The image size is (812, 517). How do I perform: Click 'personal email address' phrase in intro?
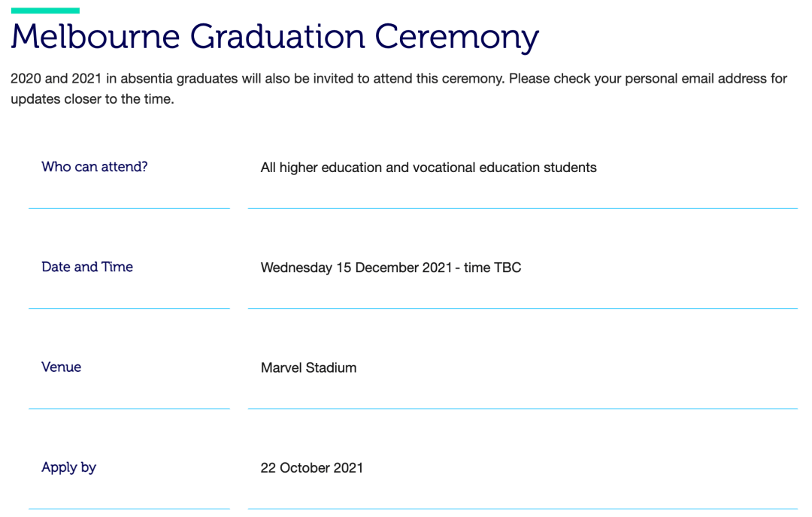tap(696, 79)
